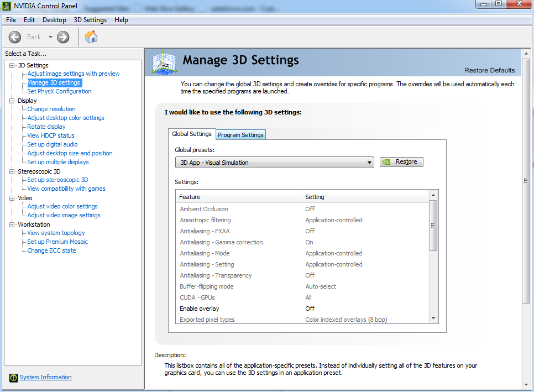
Task: Click the Forward arrow button
Action: pyautogui.click(x=63, y=37)
